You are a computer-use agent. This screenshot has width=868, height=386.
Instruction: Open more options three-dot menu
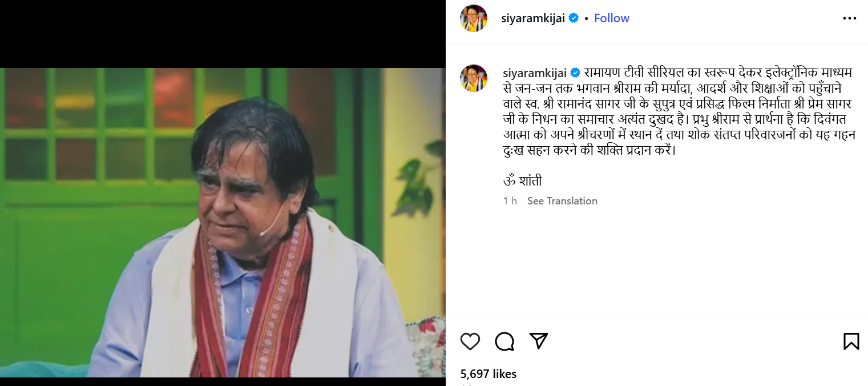coord(849,18)
